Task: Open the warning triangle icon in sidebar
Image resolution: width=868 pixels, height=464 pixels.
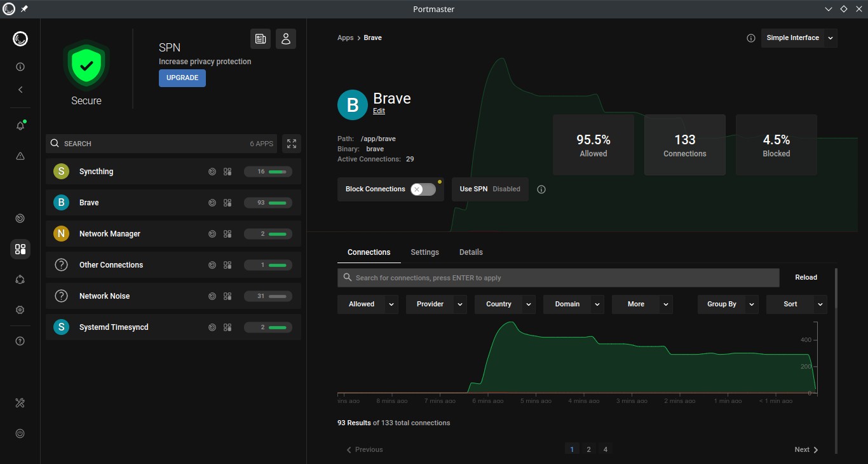Action: pos(20,156)
